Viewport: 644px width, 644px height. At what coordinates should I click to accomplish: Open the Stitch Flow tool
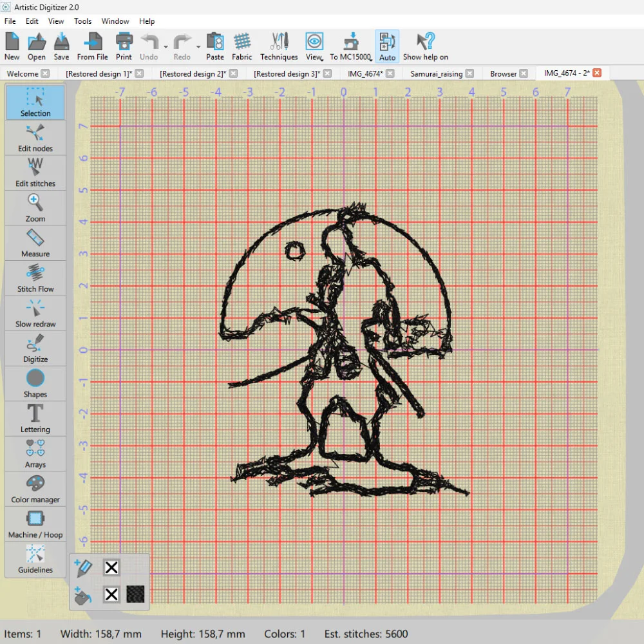[35, 278]
